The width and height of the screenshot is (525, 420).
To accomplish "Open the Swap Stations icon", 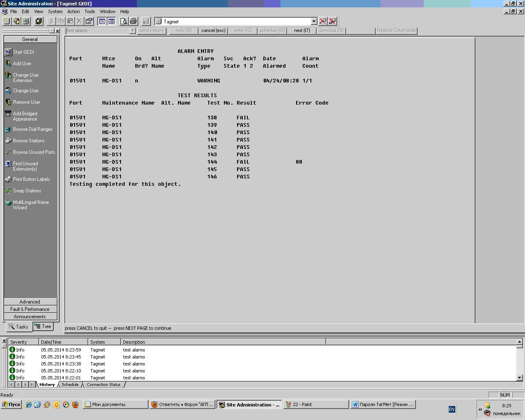I will click(x=8, y=191).
